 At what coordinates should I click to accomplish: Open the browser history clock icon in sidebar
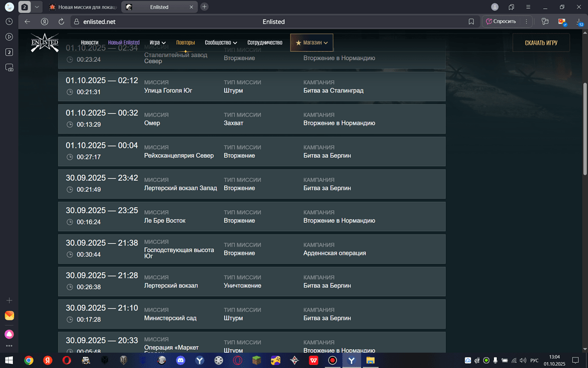pos(9,21)
